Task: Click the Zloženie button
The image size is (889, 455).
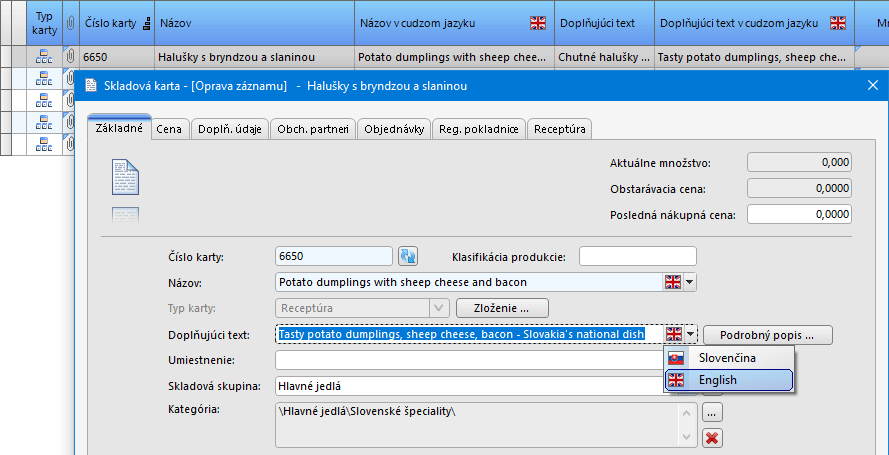Action: (502, 308)
